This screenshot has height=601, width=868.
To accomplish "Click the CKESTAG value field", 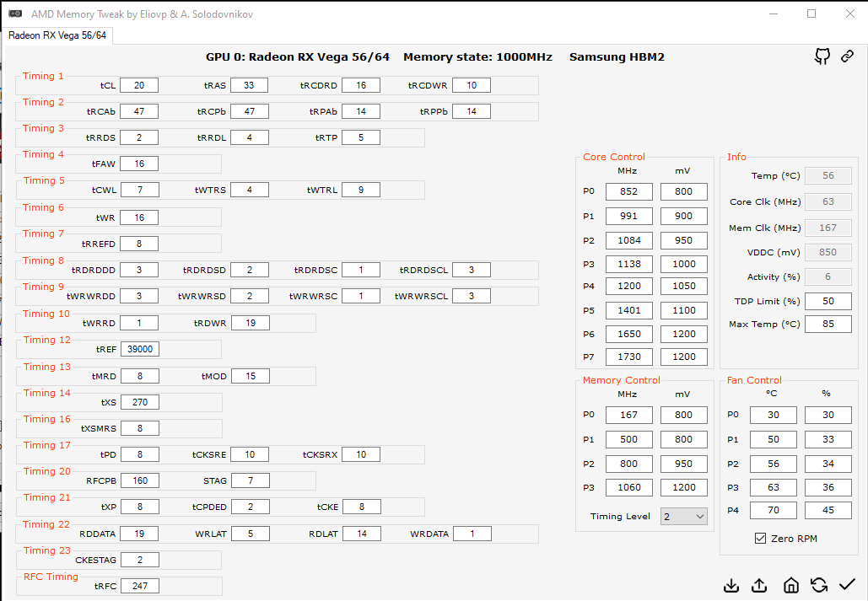I will click(140, 560).
